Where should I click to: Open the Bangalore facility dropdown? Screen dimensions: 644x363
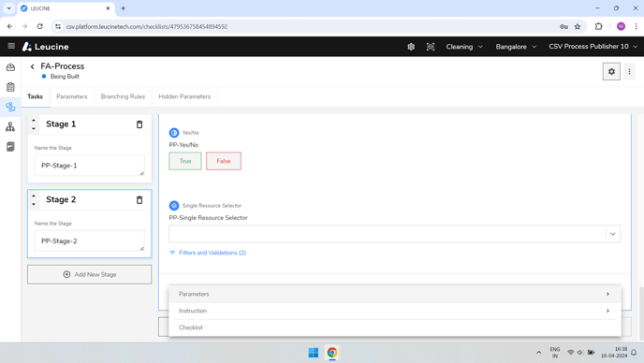click(516, 47)
